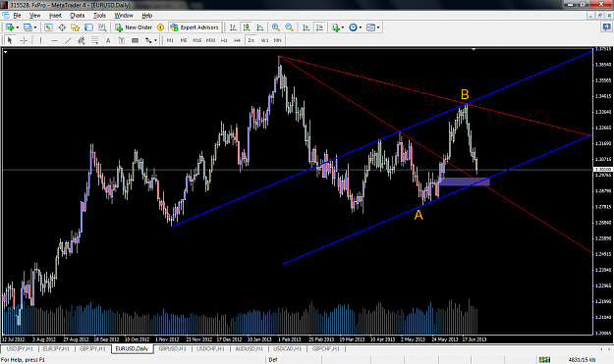Select the Equidistant Channel tool
The height and width of the screenshot is (364, 614).
pyautogui.click(x=82, y=40)
